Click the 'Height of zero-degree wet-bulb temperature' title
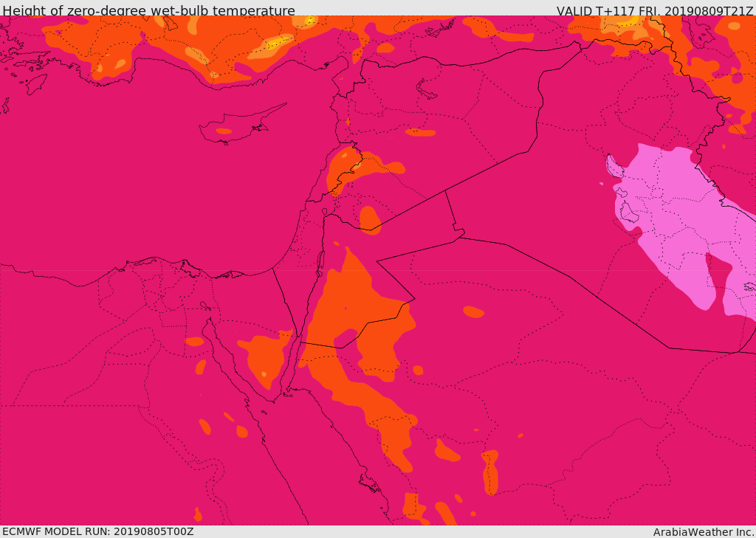The image size is (756, 538). 148,10
